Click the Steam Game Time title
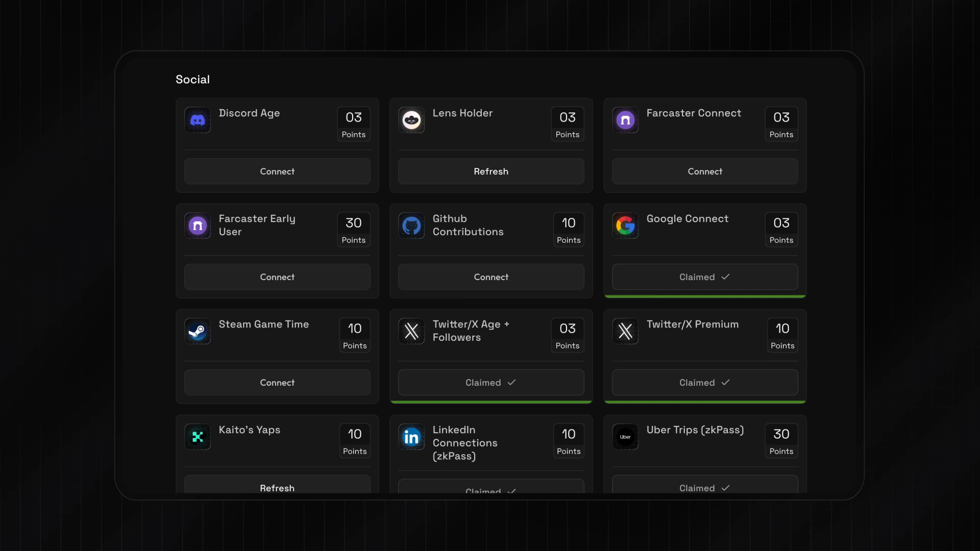 point(264,324)
